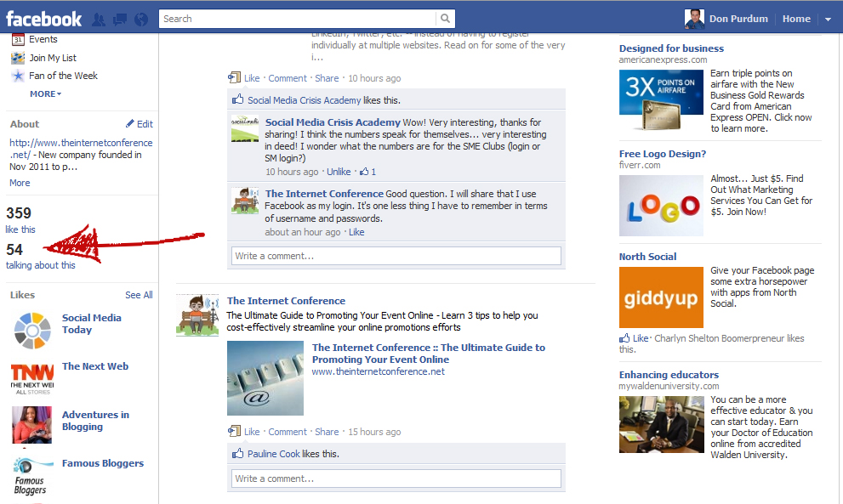Click the orange giddyup ad image
The height and width of the screenshot is (504, 843).
click(x=661, y=297)
